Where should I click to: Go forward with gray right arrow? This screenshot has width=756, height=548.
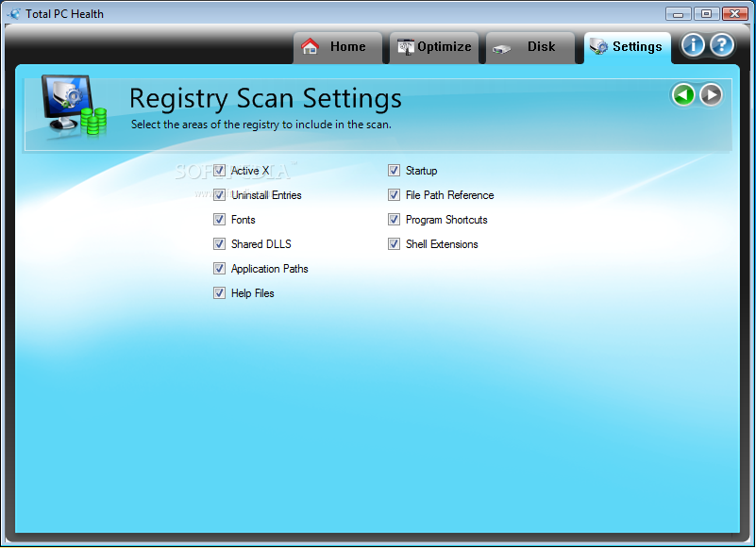[711, 94]
